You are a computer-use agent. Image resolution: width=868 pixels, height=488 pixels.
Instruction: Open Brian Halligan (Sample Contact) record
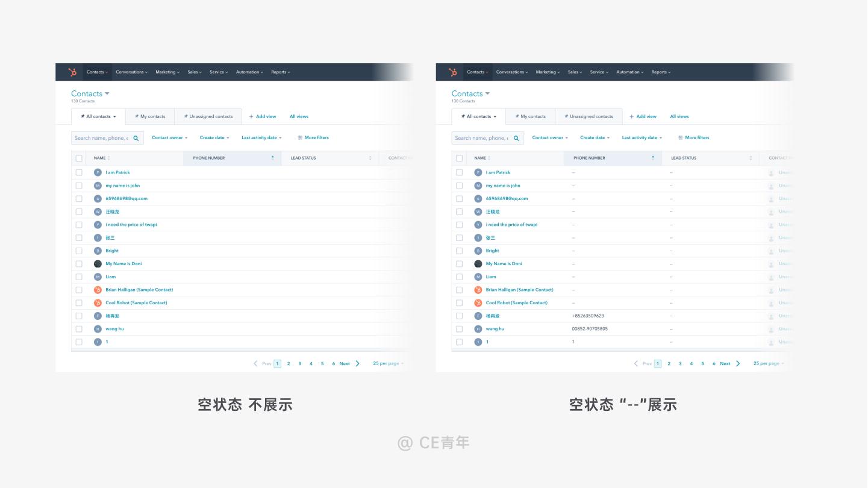coord(139,289)
